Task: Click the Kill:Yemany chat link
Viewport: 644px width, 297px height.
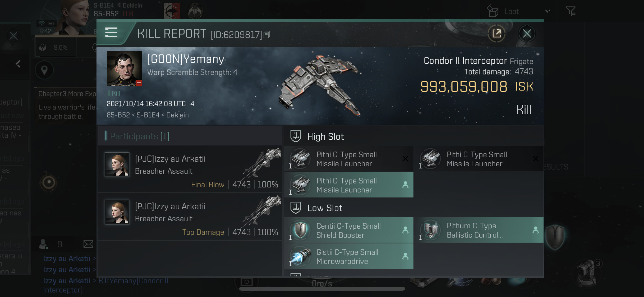Action: [133, 281]
